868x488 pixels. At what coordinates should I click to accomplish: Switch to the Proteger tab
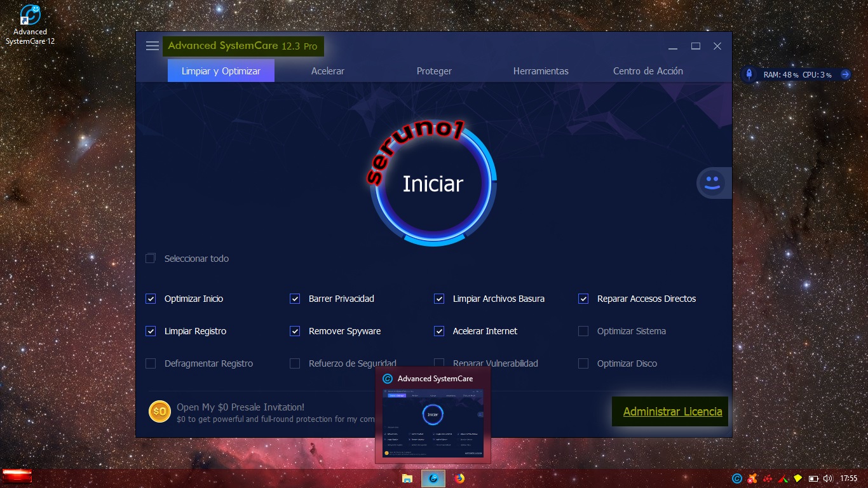(434, 71)
